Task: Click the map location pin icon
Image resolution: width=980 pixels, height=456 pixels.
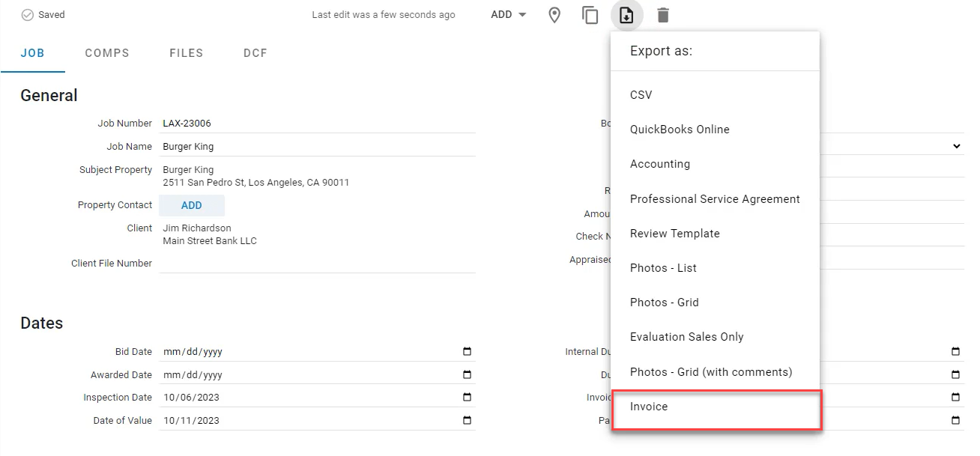Action: [x=554, y=15]
